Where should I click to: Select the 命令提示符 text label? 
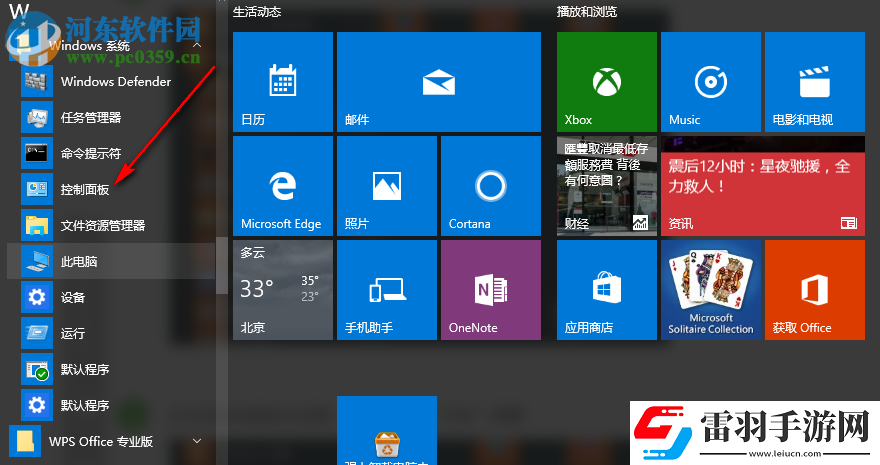point(91,154)
